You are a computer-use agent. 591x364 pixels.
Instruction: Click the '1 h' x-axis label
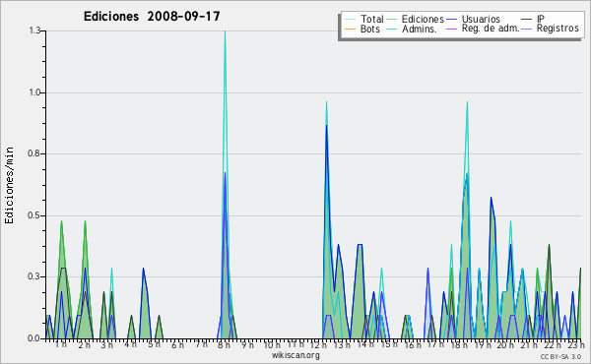tap(61, 344)
